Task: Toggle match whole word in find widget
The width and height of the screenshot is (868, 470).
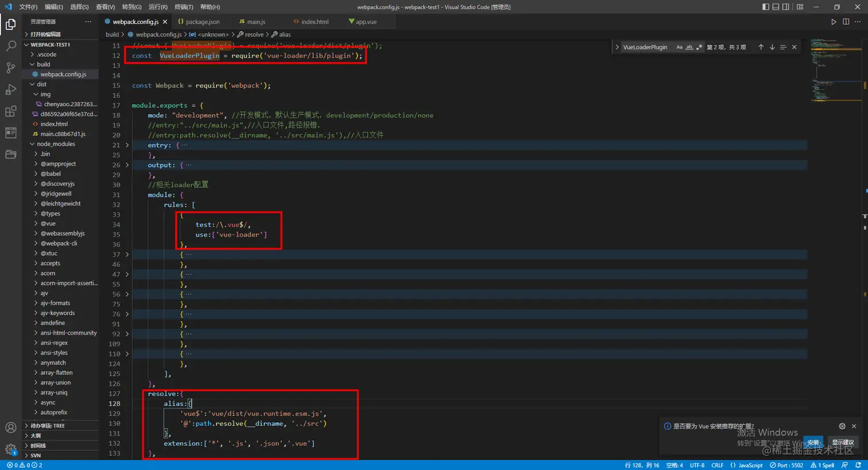Action: (x=689, y=47)
